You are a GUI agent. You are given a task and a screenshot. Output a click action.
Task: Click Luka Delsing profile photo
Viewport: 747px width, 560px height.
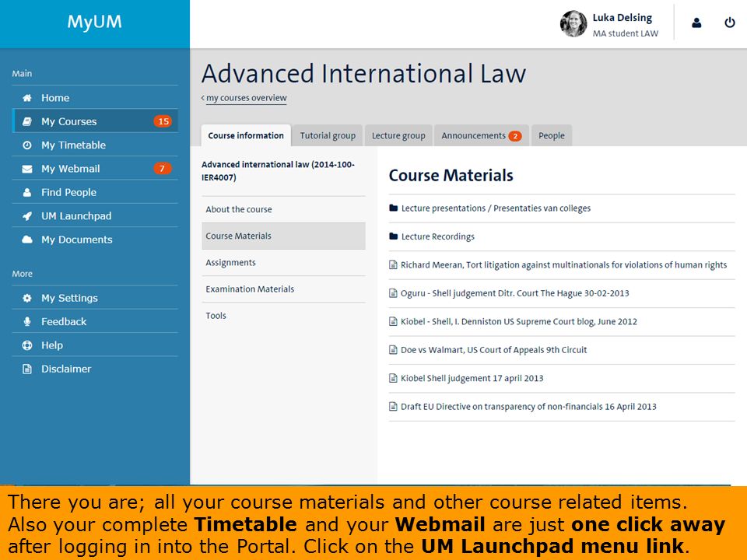coord(573,24)
